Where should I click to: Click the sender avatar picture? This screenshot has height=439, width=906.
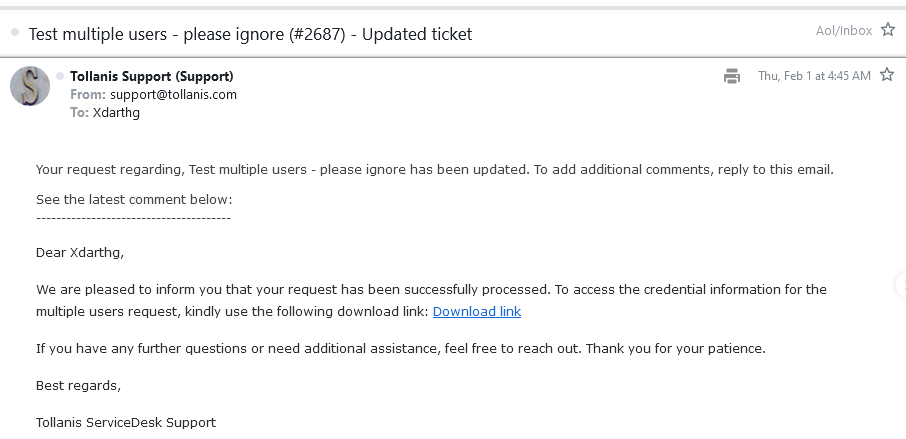tap(30, 86)
